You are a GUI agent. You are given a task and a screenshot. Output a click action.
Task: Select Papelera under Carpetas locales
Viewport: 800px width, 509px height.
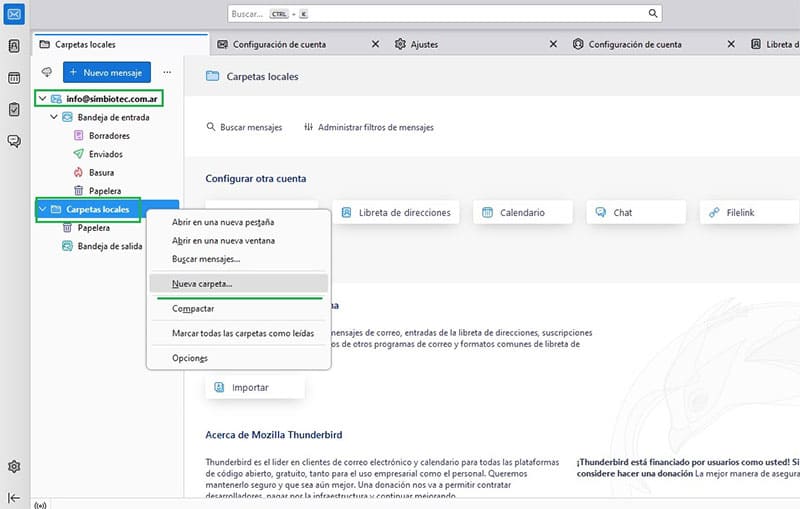click(x=93, y=227)
